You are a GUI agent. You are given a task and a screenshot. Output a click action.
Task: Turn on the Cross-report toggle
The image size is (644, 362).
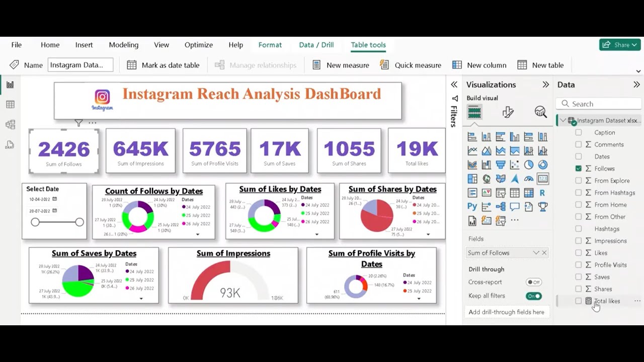point(533,282)
